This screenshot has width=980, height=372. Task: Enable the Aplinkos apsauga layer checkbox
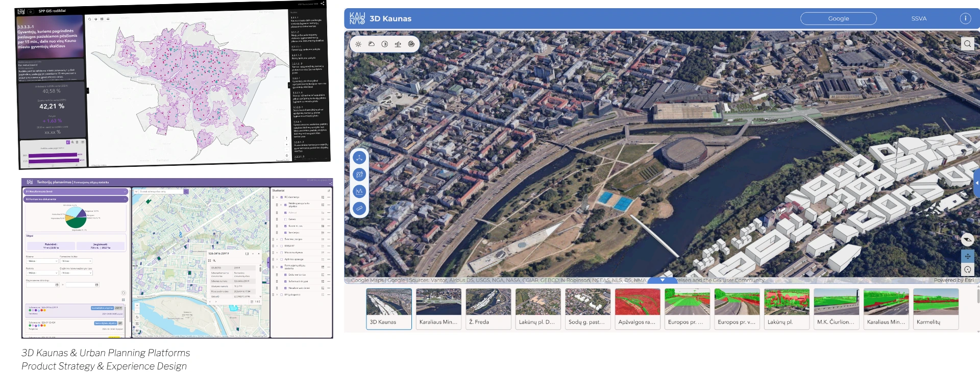pyautogui.click(x=281, y=259)
